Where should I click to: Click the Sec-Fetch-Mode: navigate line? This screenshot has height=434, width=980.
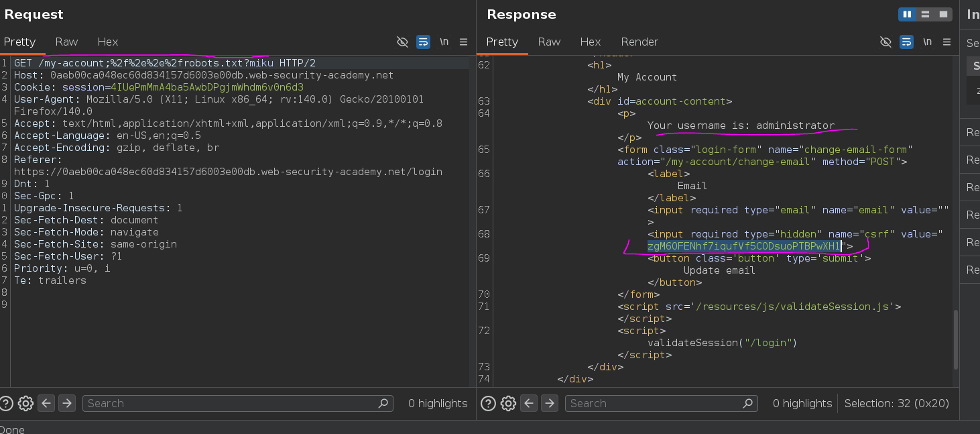[x=86, y=232]
